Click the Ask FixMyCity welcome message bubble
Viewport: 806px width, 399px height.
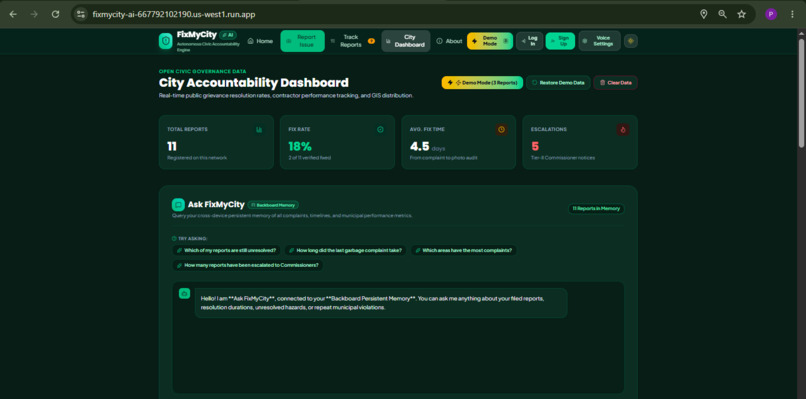pos(381,303)
